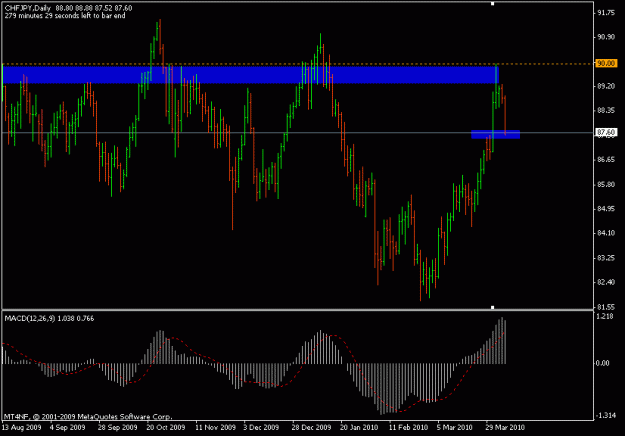Viewport: 625px width, 436px height.
Task: Click the orange 90.00 price level tag
Action: (x=606, y=63)
